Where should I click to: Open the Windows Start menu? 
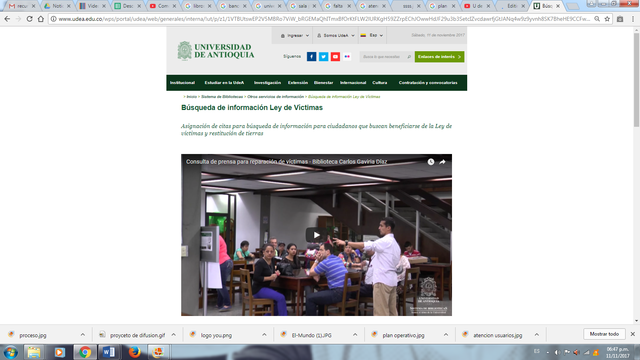11,352
